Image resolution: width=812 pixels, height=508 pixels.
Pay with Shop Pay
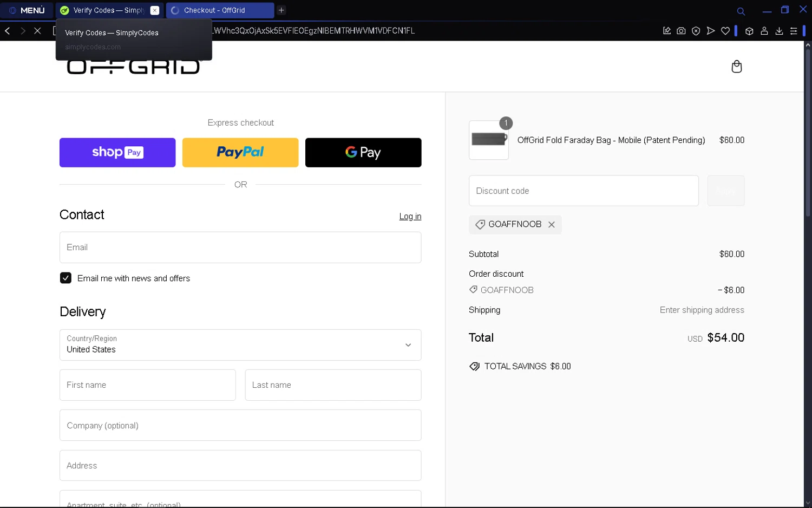[117, 152]
